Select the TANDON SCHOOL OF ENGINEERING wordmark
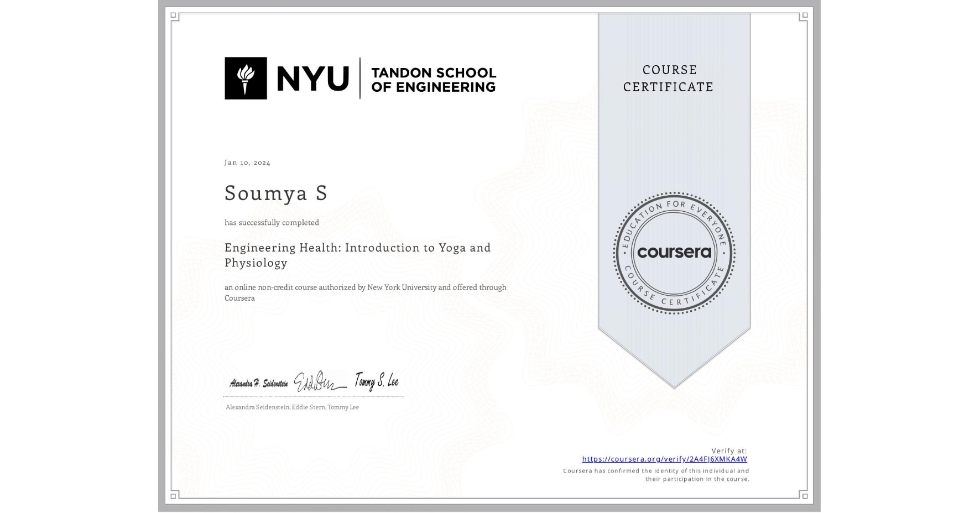980x513 pixels. (434, 79)
